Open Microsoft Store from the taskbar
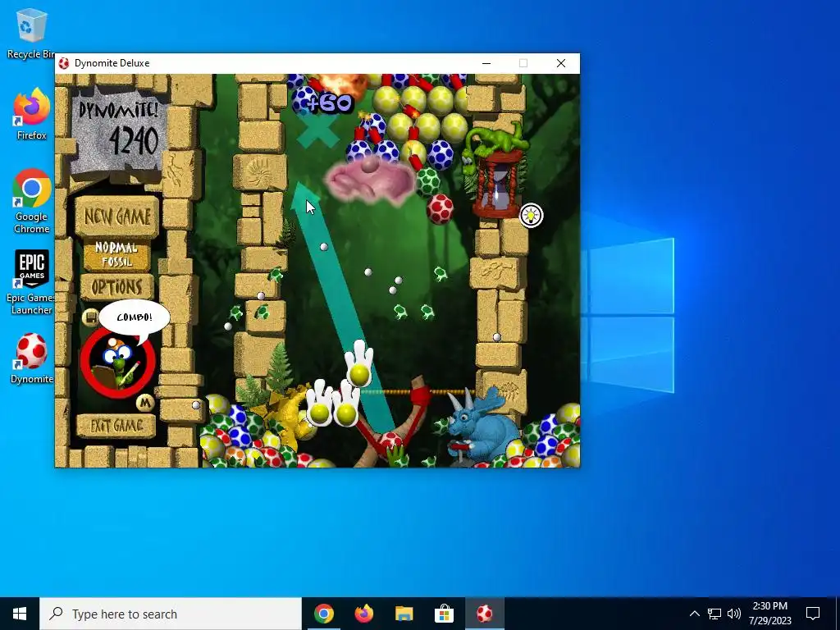 pyautogui.click(x=444, y=614)
